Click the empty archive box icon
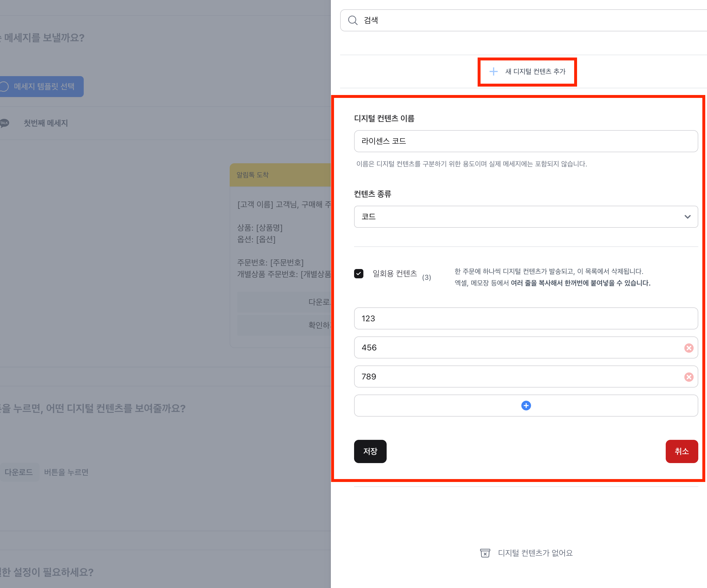The width and height of the screenshot is (707, 588). (x=485, y=553)
